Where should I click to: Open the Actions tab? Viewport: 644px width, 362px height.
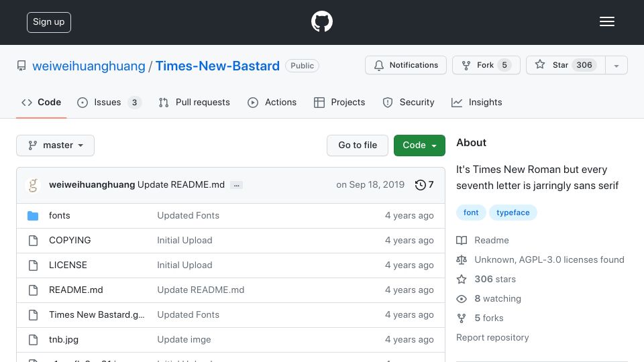(x=272, y=102)
